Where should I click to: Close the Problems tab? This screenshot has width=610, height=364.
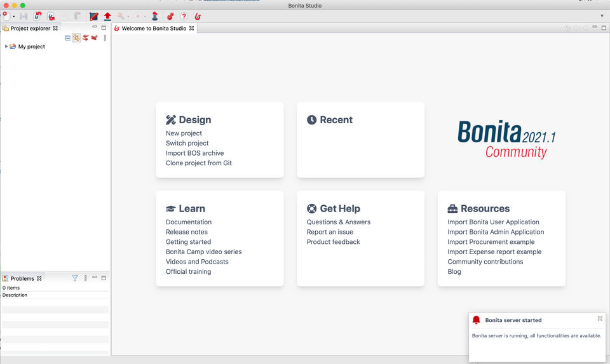click(x=39, y=278)
